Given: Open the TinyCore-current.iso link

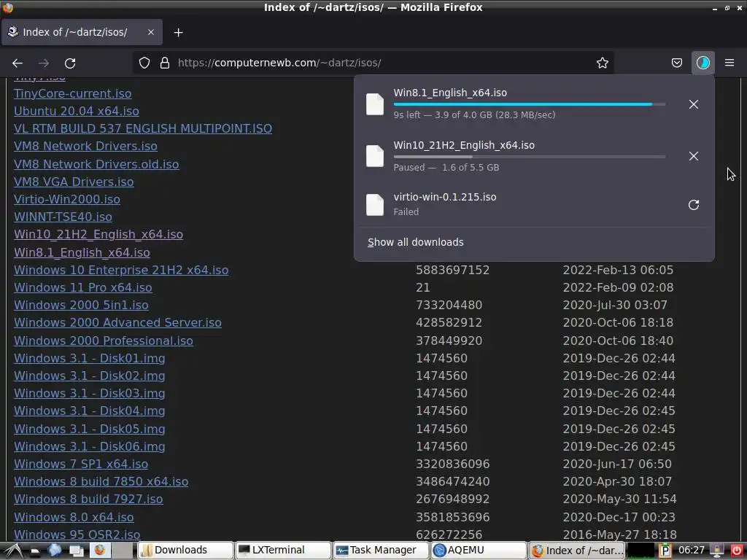Looking at the screenshot, I should tap(72, 93).
